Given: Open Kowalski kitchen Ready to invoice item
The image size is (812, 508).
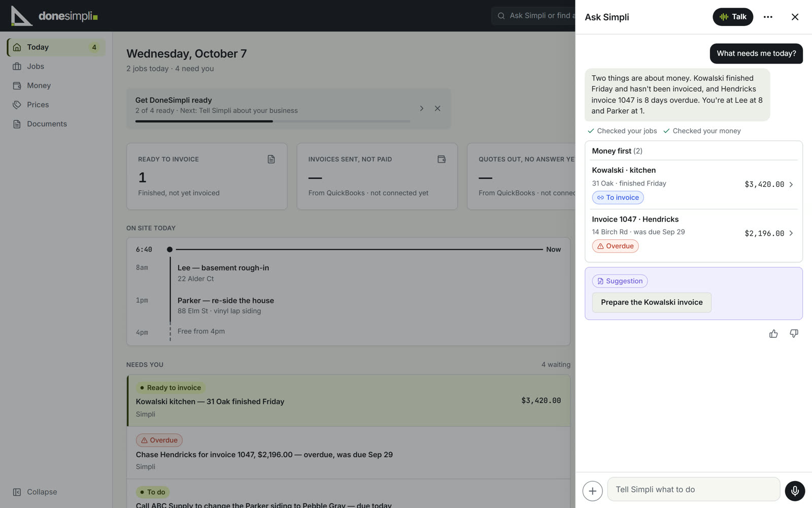Looking at the screenshot, I should click(349, 401).
